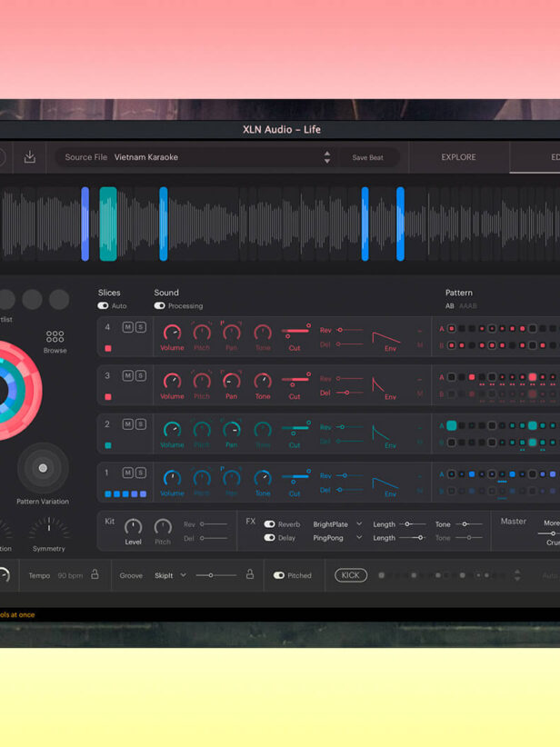Open the SkipIt groove dropdown
Screen dimensions: 560x747
pos(170,575)
